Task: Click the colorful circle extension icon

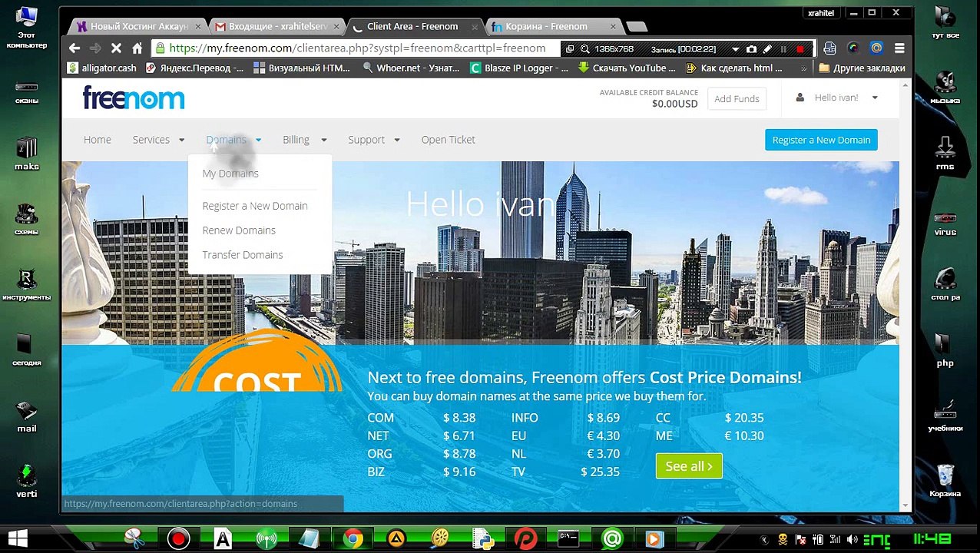Action: pos(853,48)
